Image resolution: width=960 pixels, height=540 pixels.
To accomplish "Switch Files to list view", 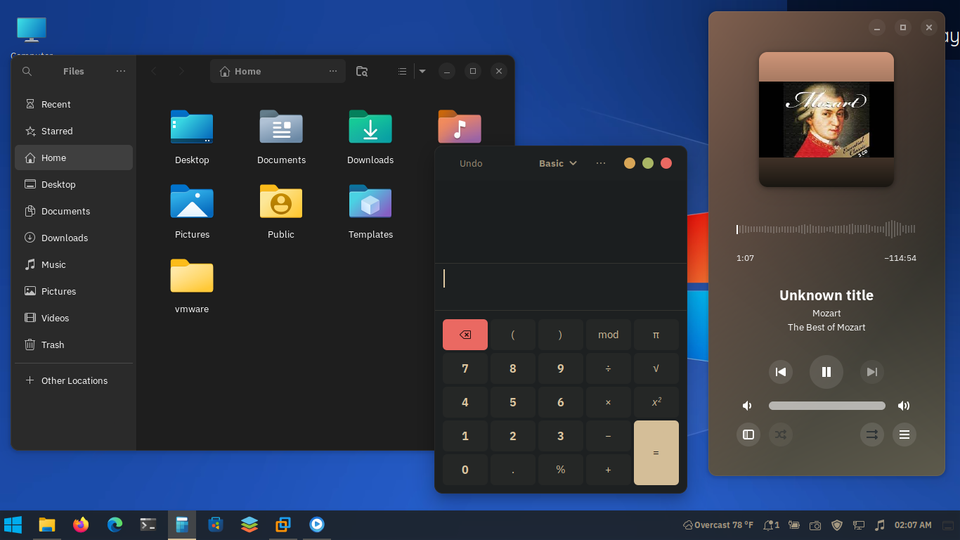I will point(402,71).
